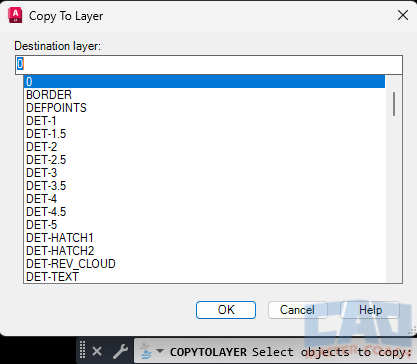
Task: Expand the recent commands dropdown arrow
Action: (x=160, y=351)
